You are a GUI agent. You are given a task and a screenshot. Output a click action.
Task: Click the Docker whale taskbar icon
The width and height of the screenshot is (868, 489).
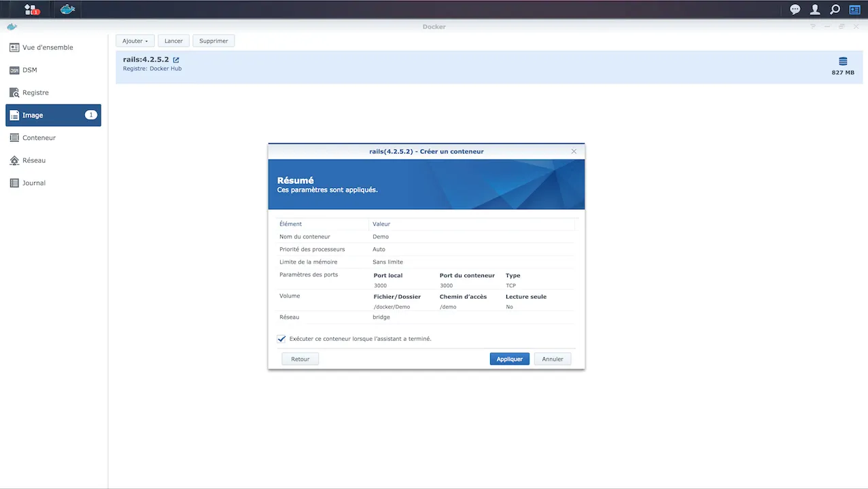tap(67, 10)
